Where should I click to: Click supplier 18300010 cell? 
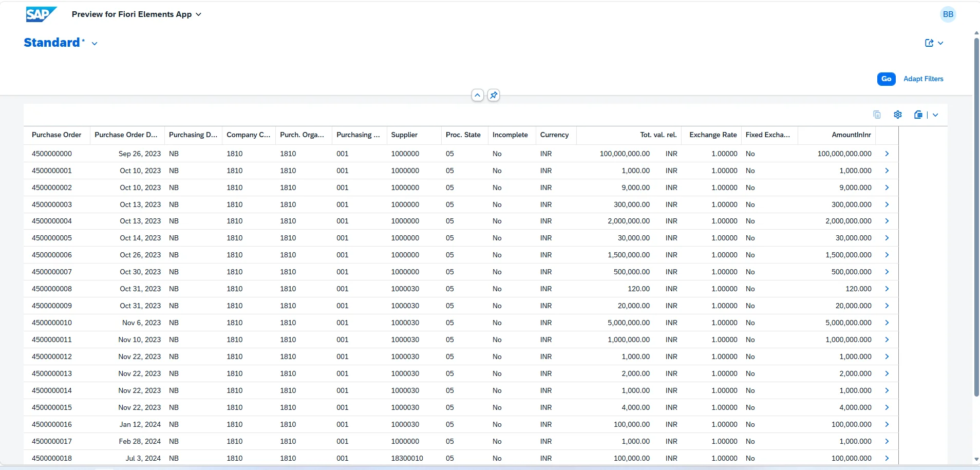click(407, 458)
